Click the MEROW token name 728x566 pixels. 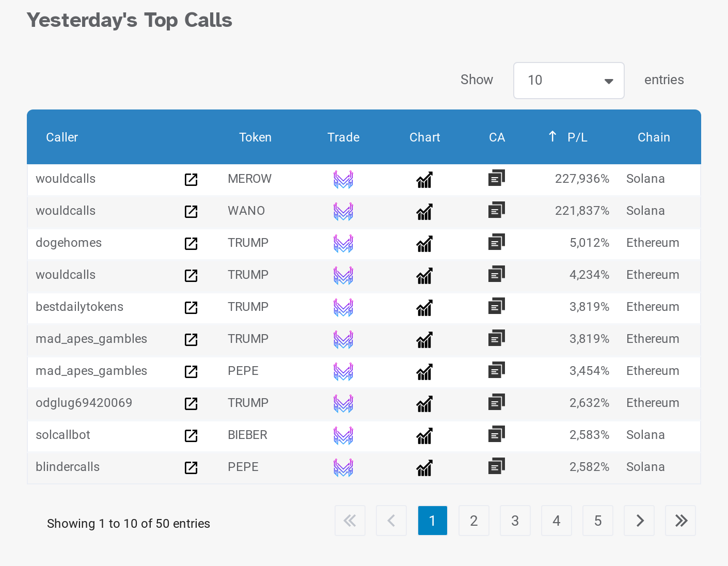pos(249,179)
